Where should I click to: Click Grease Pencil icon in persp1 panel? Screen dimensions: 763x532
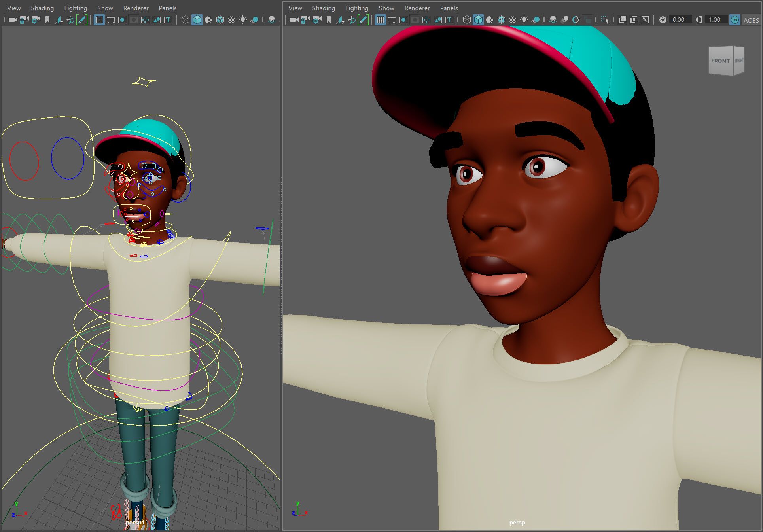coord(82,20)
